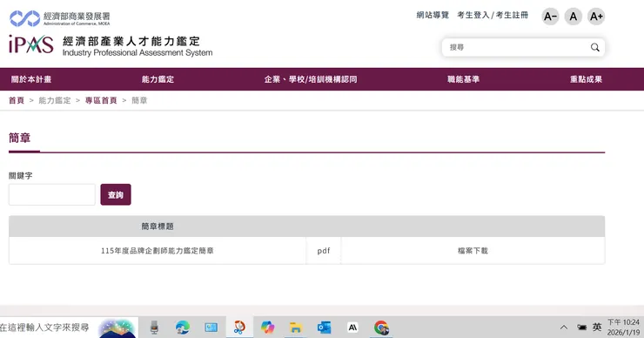Decrease font size with A- button
The height and width of the screenshot is (338, 644).
(x=550, y=17)
